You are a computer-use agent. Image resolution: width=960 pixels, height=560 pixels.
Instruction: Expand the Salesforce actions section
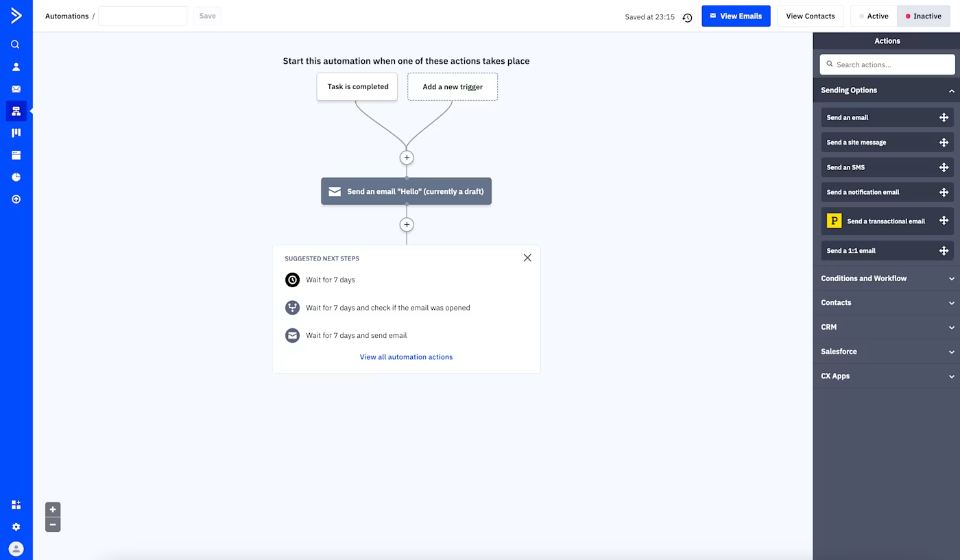click(x=887, y=352)
